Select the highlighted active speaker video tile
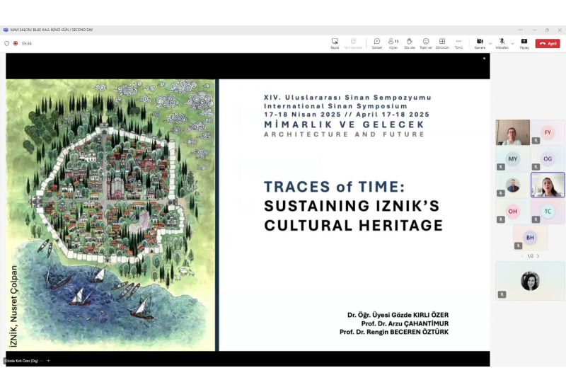 [548, 185]
